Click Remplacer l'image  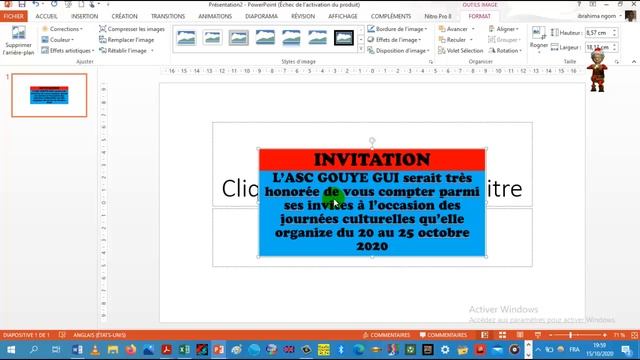click(127, 40)
